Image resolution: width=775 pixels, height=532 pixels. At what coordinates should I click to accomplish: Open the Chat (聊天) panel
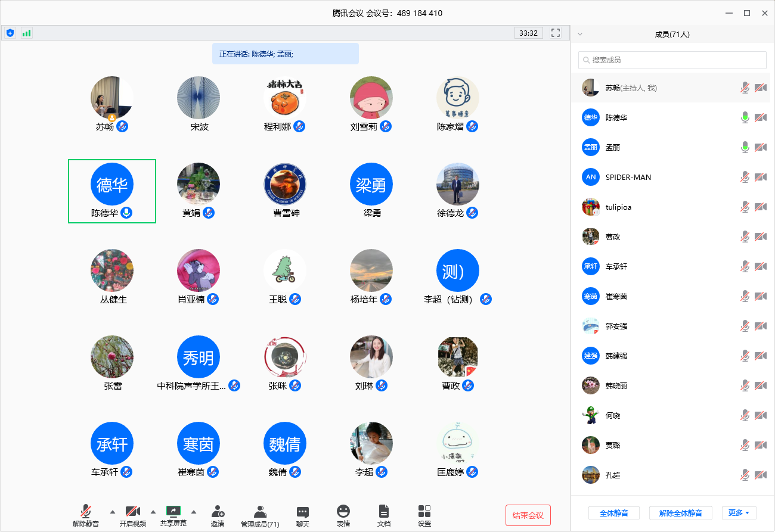303,512
